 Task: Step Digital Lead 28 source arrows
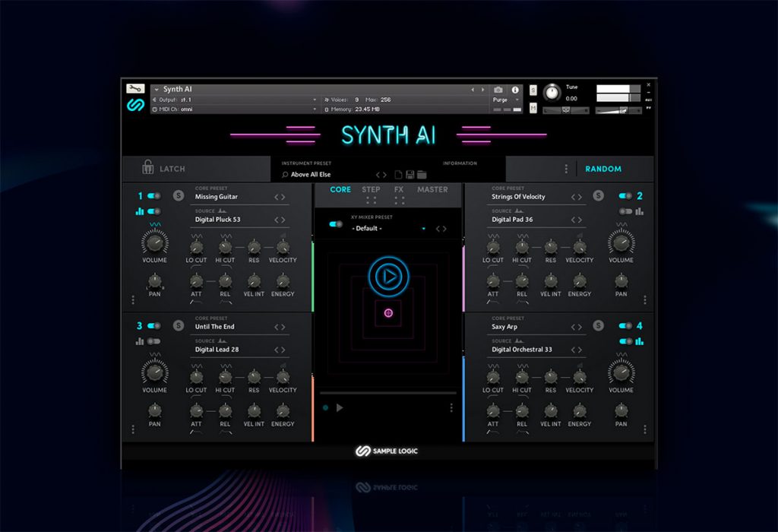280,350
